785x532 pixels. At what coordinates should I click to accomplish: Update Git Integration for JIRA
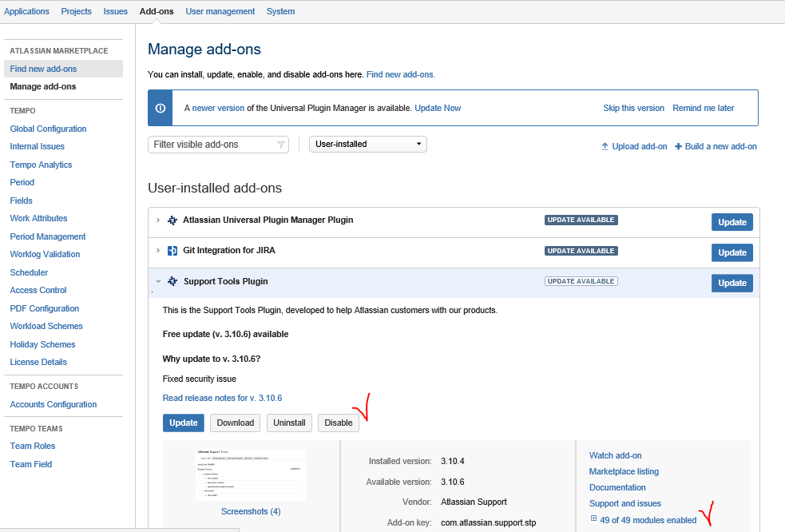pos(732,252)
